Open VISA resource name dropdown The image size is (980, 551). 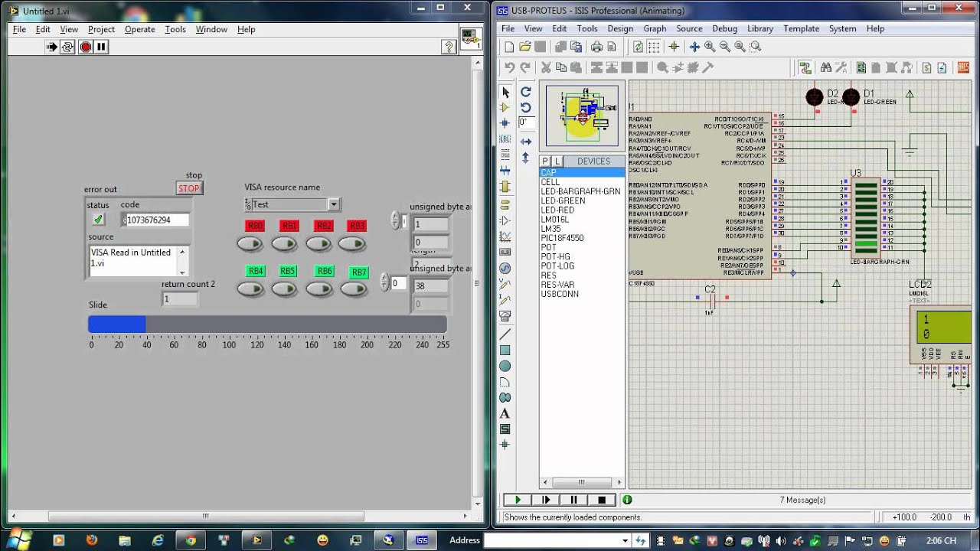333,204
